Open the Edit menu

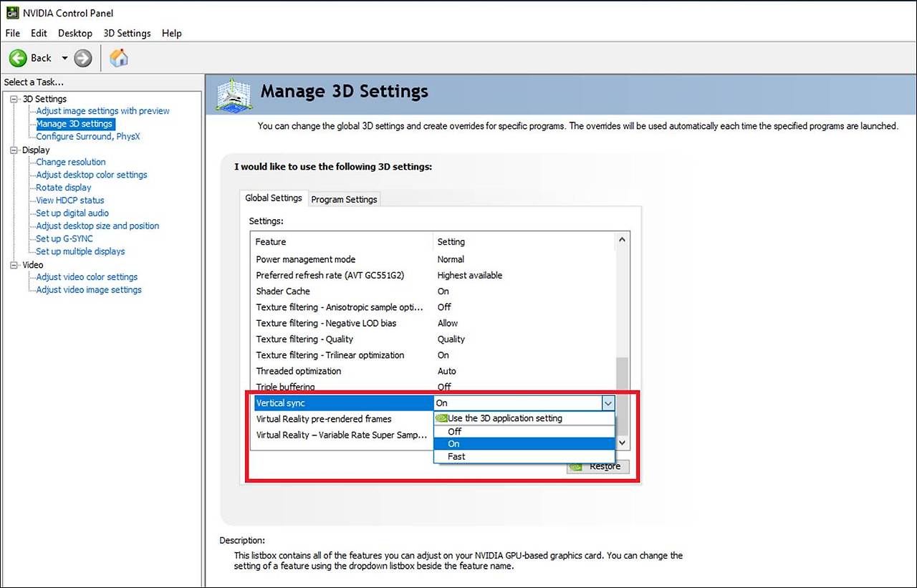[x=39, y=33]
